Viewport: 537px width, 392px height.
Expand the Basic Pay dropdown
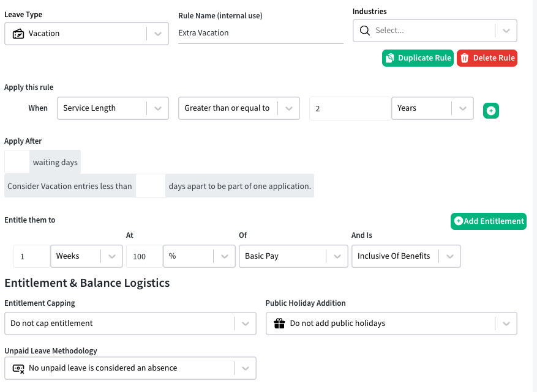click(293, 256)
